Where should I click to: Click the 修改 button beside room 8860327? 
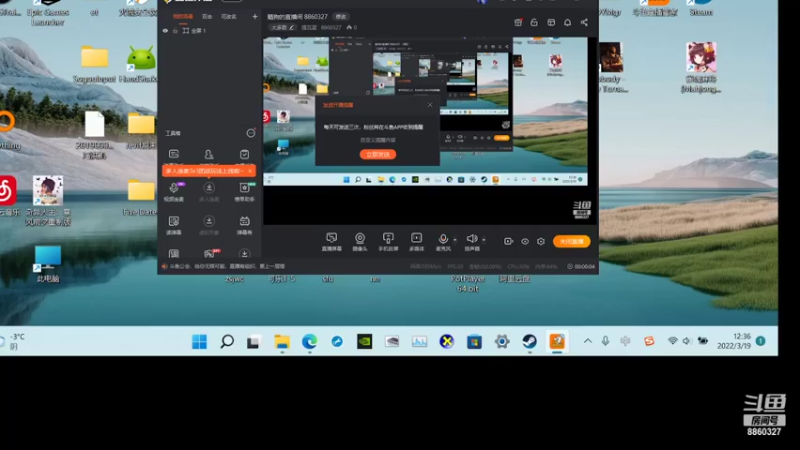340,17
